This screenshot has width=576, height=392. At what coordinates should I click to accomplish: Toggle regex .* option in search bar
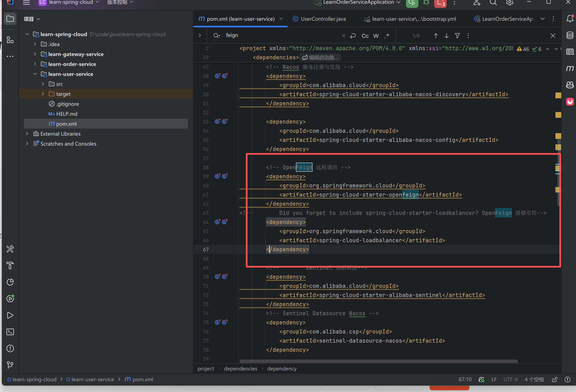[387, 36]
